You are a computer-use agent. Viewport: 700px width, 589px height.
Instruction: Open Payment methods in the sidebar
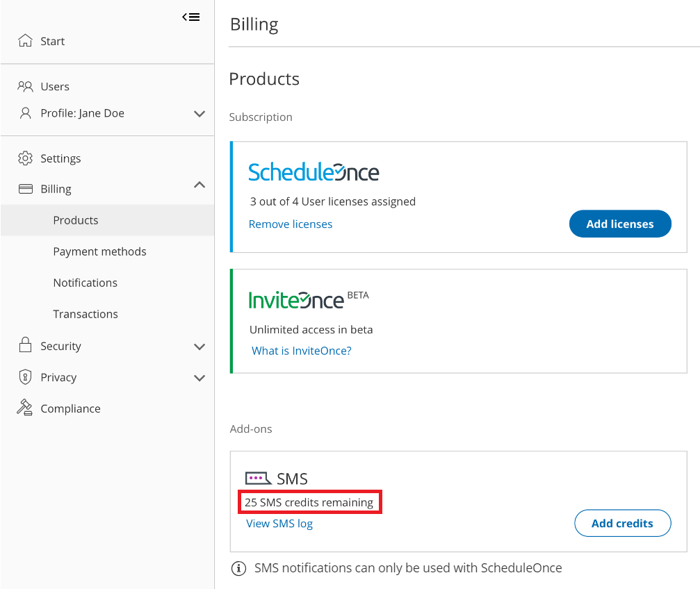coord(99,251)
